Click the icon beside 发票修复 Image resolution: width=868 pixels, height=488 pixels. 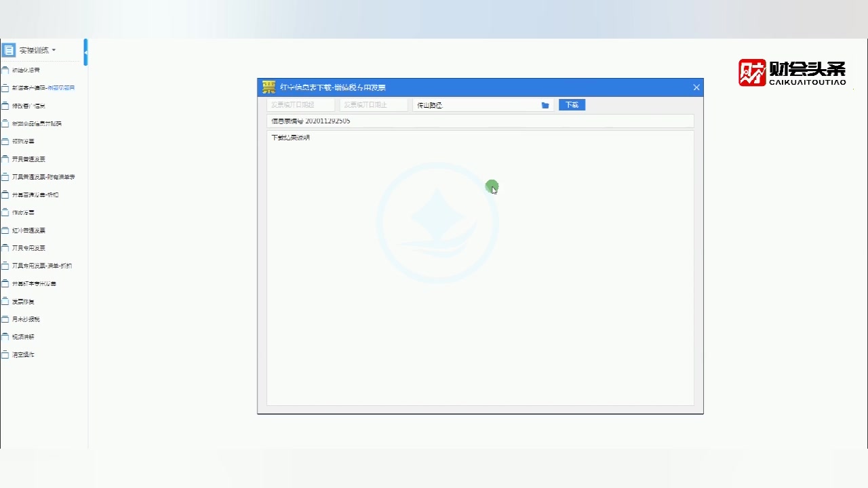tap(5, 302)
